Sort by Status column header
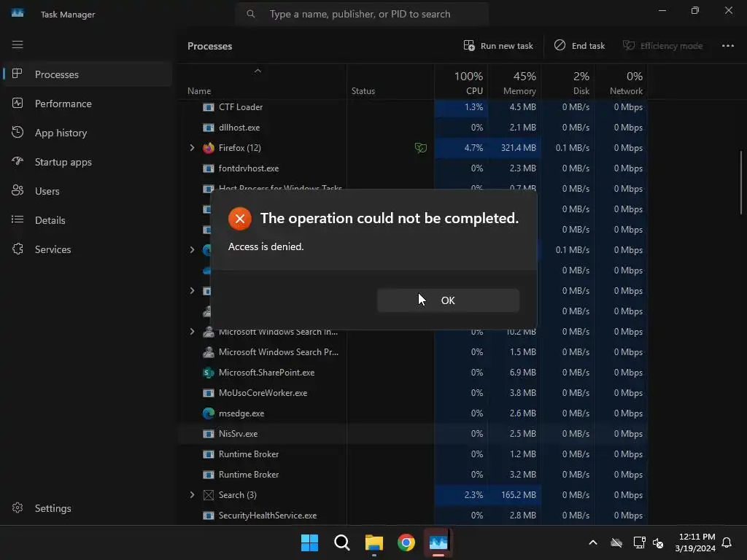Viewport: 747px width, 560px height. [390, 82]
